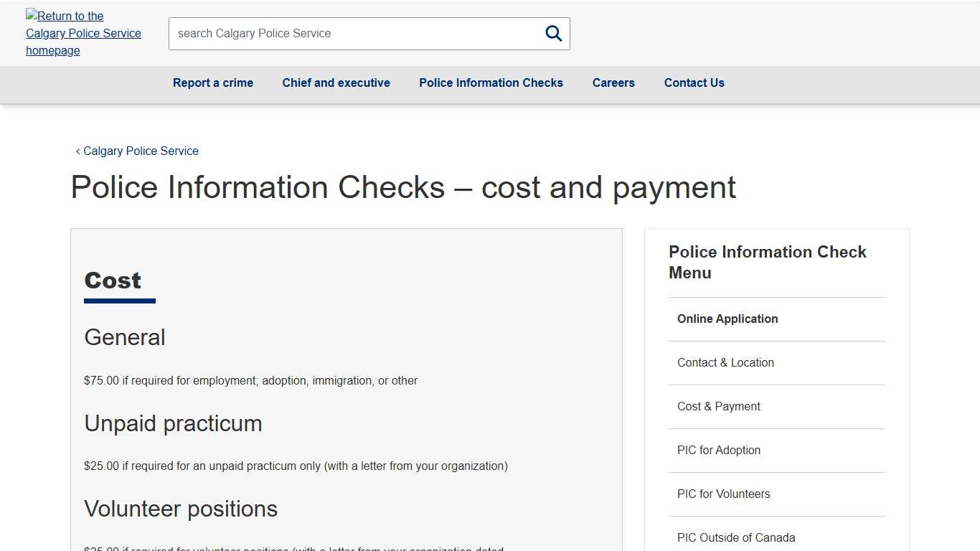980x551 pixels.
Task: Open the PIC Outside of Canada page
Action: 736,537
